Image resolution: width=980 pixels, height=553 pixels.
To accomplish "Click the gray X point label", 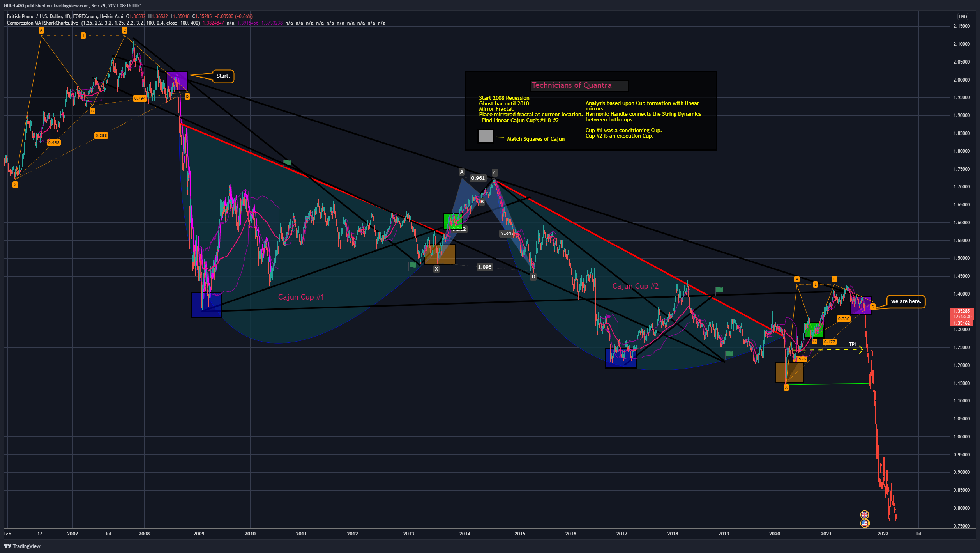I will tap(436, 269).
